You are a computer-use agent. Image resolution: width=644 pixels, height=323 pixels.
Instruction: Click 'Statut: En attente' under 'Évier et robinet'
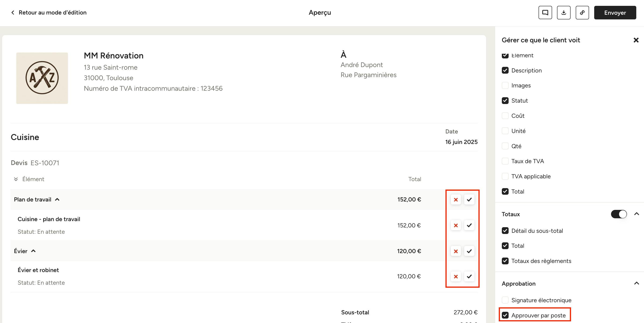click(x=41, y=283)
